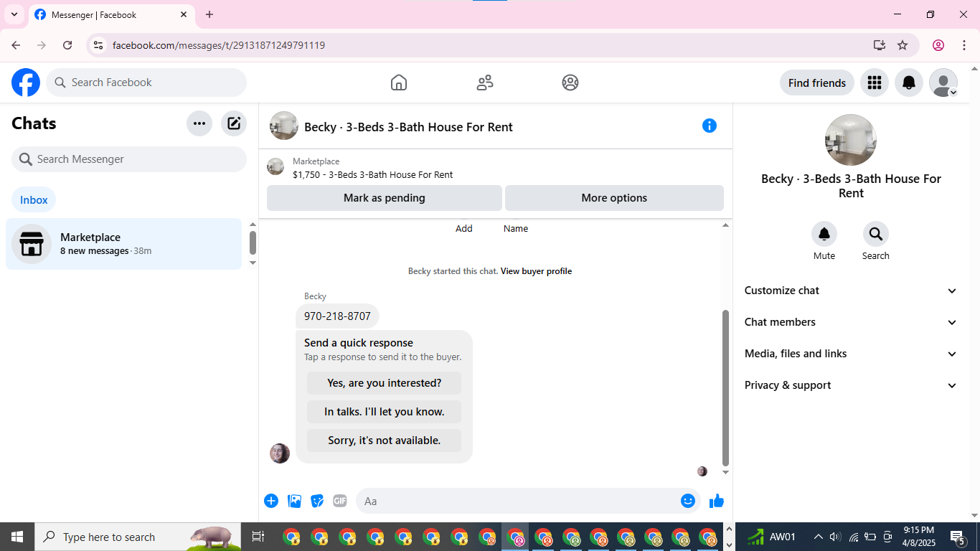This screenshot has width=980, height=551.
Task: Attach a photo using image icon
Action: (294, 501)
